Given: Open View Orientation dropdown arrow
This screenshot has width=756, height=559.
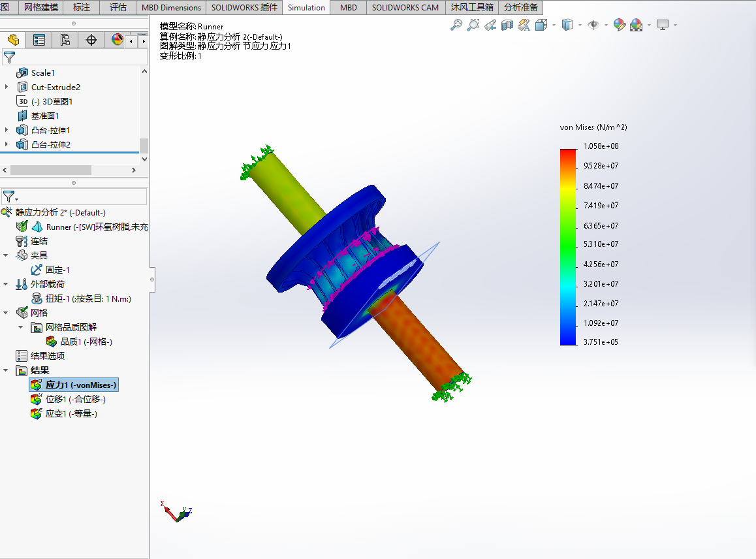Looking at the screenshot, I should click(x=554, y=25).
